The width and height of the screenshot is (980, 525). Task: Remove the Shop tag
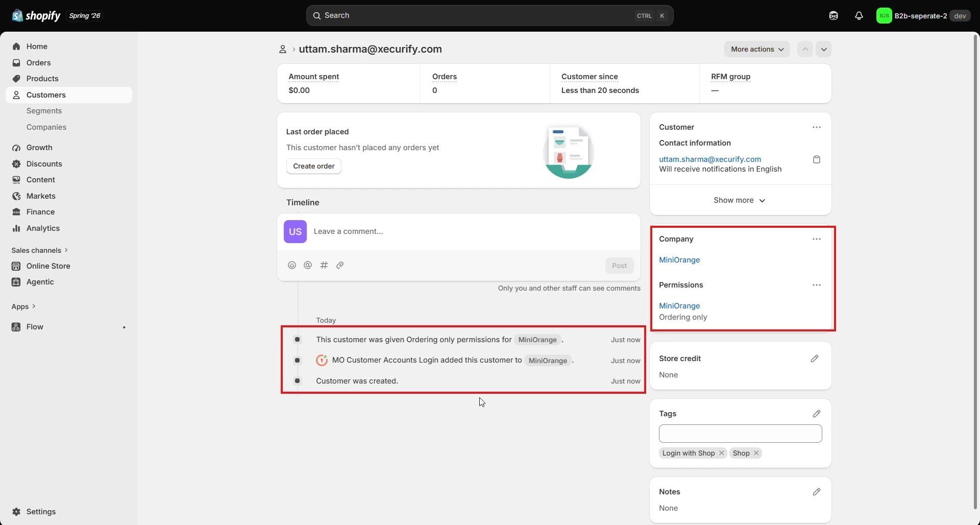pos(756,454)
